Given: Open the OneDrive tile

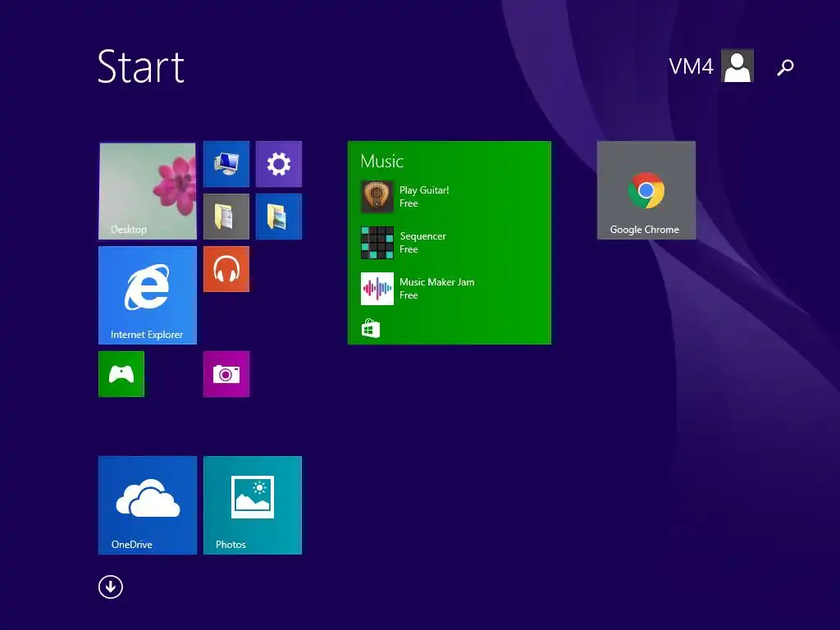Looking at the screenshot, I should 148,505.
